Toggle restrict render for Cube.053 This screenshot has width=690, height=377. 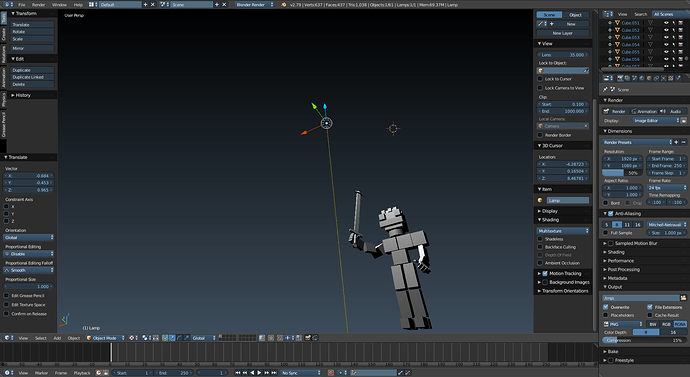point(681,37)
